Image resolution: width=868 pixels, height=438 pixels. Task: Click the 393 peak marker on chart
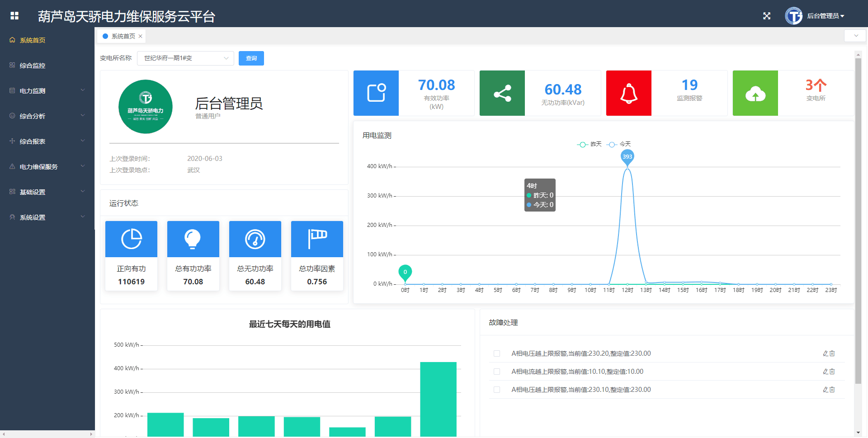point(627,157)
